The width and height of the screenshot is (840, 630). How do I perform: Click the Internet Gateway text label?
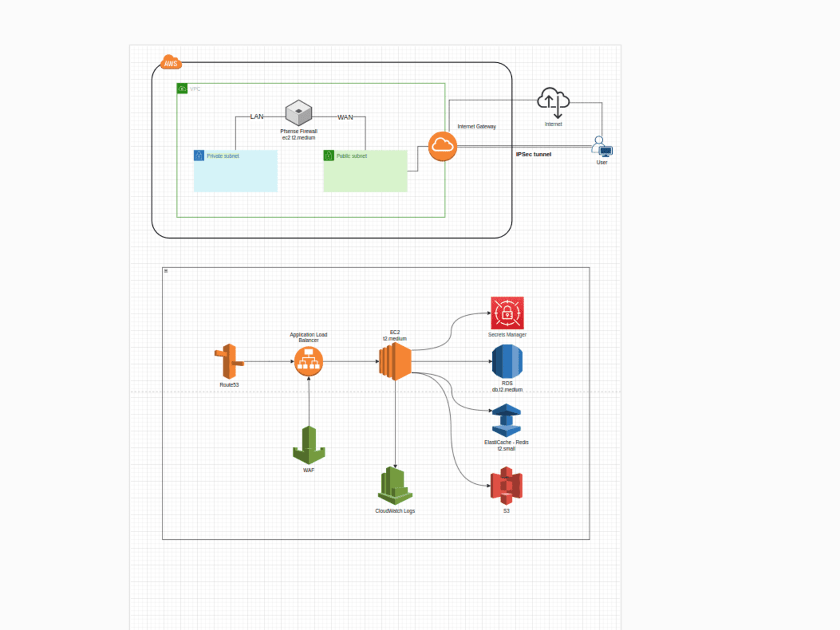[x=477, y=127]
